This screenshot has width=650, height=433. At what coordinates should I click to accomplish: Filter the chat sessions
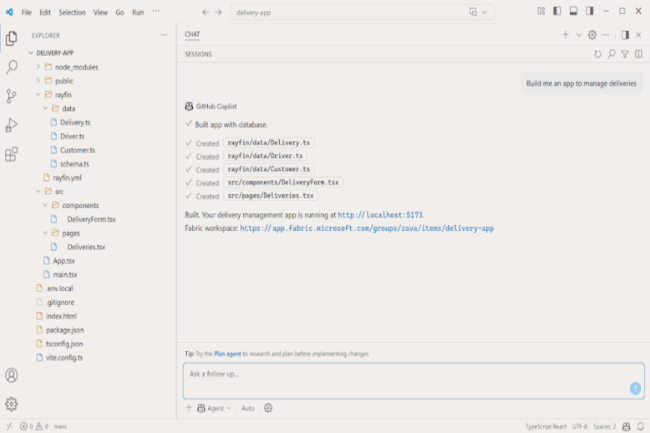coord(625,54)
